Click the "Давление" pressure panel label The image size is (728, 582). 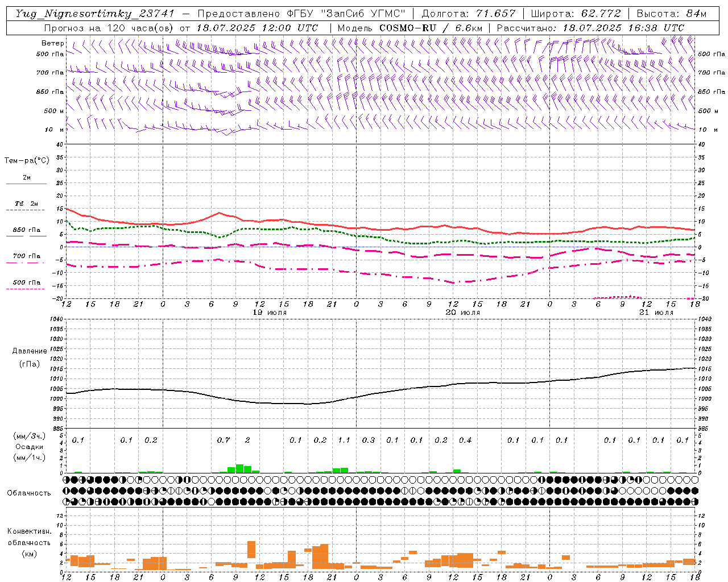click(30, 351)
